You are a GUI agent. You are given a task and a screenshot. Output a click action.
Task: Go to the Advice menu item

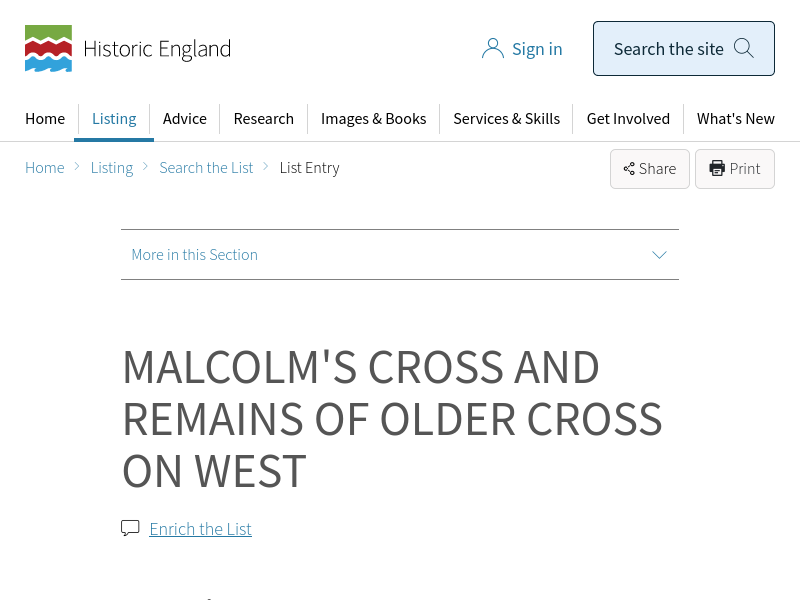[x=185, y=119]
